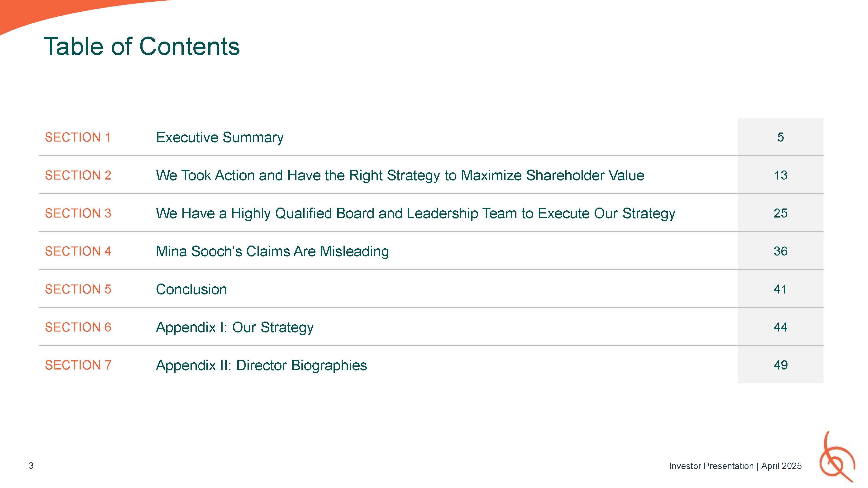The width and height of the screenshot is (868, 488).
Task: Open Appendix II: Director Biographies entry
Action: (261, 365)
